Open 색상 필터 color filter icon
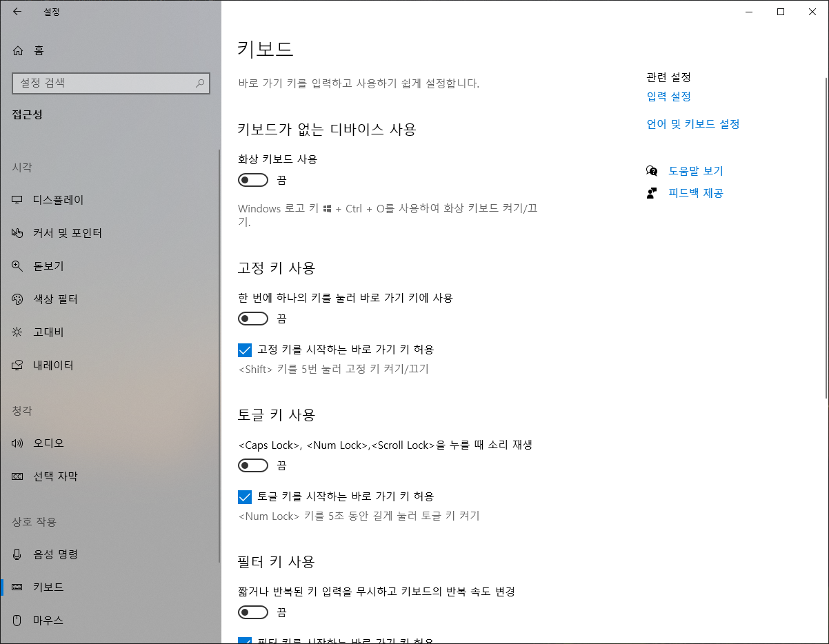Image resolution: width=829 pixels, height=644 pixels. click(x=18, y=299)
